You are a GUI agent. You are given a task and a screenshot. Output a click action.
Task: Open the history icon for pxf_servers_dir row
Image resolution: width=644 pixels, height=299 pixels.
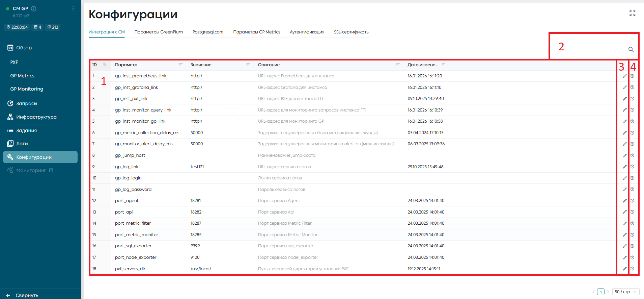pos(633,269)
